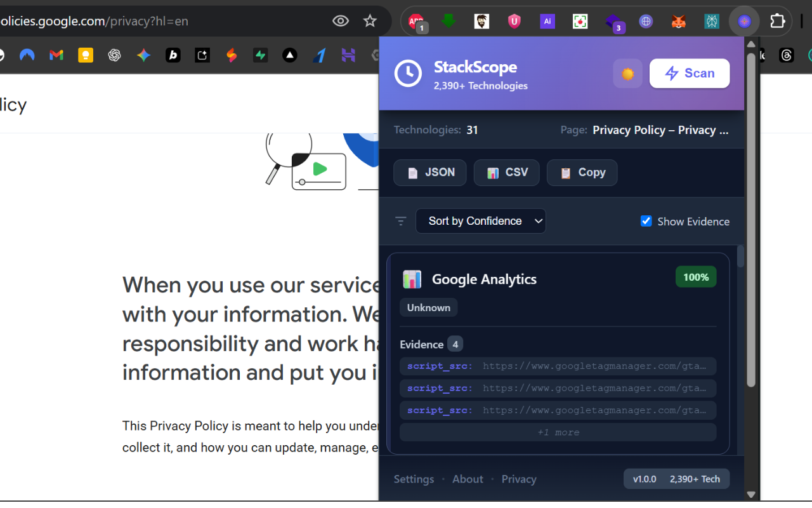Click the eye tracking-protection icon in address bar
This screenshot has height=508, width=812.
tap(341, 21)
